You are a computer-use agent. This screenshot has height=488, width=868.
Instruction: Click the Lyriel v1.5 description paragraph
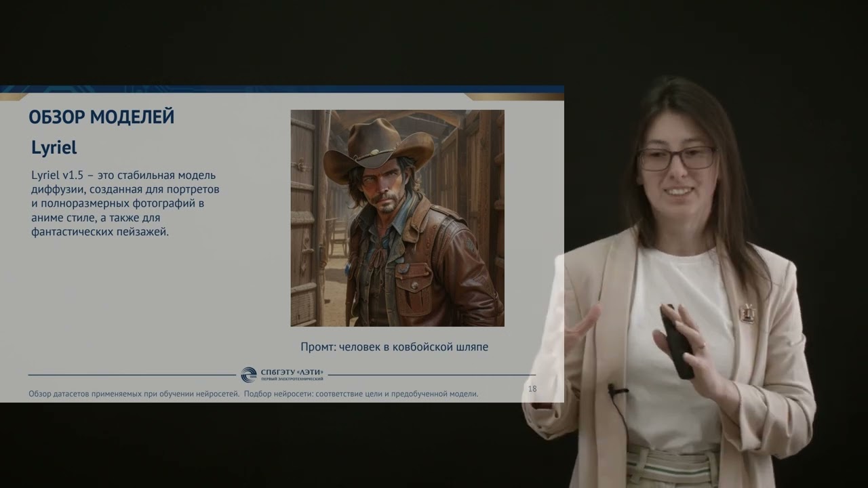[x=127, y=203]
